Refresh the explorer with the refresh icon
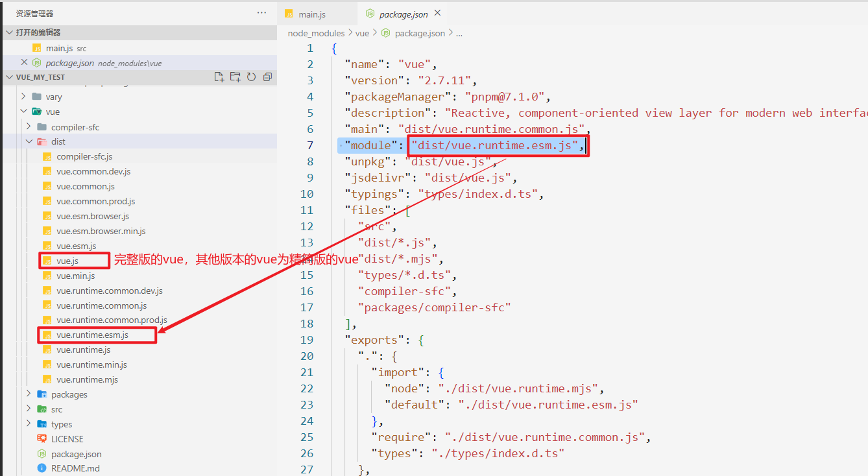This screenshot has width=868, height=476. click(x=251, y=77)
